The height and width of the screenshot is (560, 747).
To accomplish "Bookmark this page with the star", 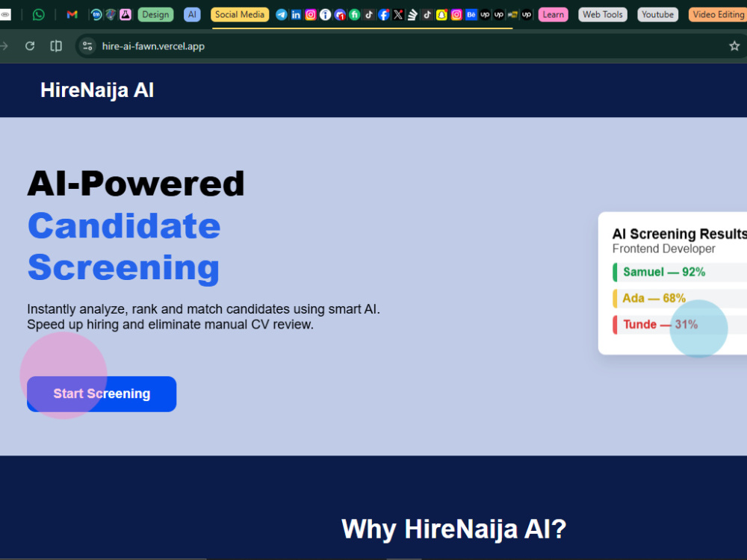I will [734, 46].
